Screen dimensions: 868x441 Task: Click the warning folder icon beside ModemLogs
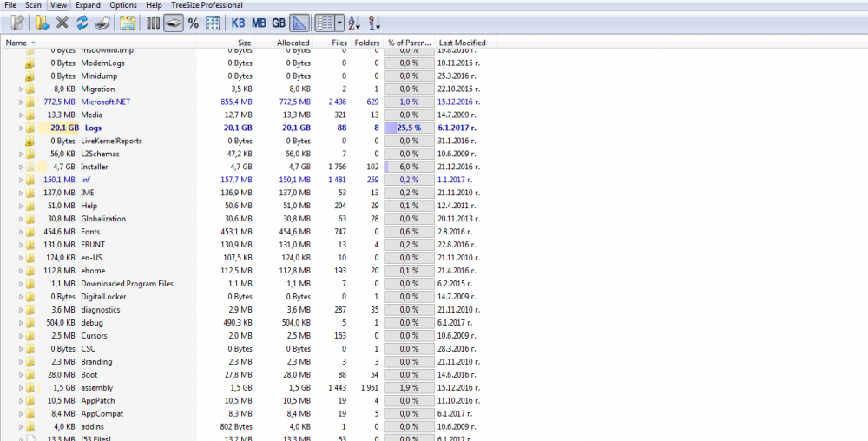pyautogui.click(x=30, y=63)
